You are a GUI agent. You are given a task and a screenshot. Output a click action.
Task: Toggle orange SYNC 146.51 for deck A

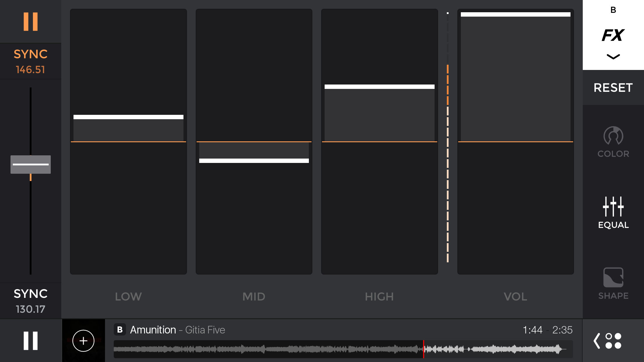point(31,61)
